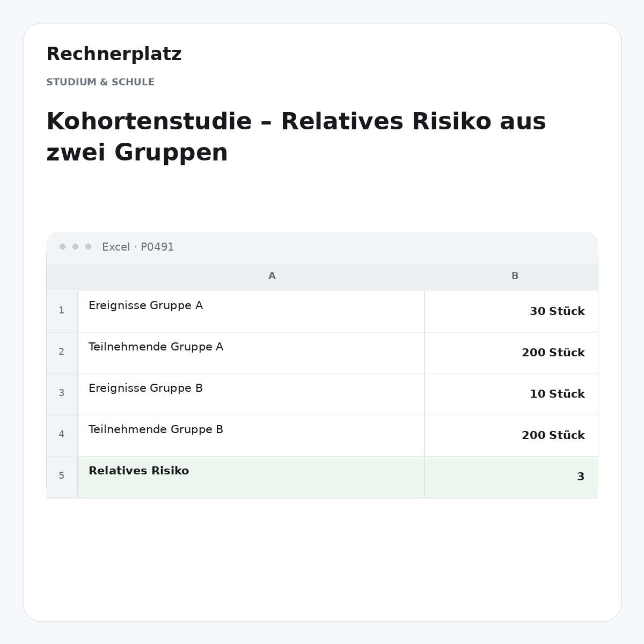Select row 4 header
The image size is (644, 644).
62,435
